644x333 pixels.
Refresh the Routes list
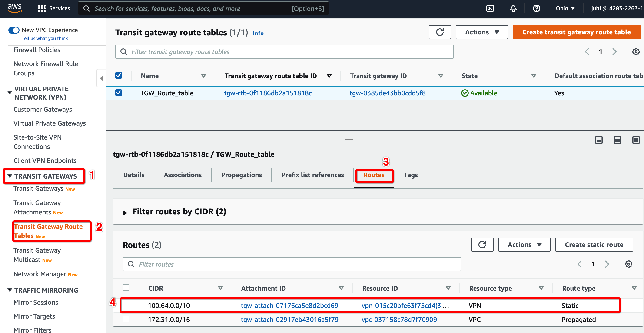coord(482,244)
